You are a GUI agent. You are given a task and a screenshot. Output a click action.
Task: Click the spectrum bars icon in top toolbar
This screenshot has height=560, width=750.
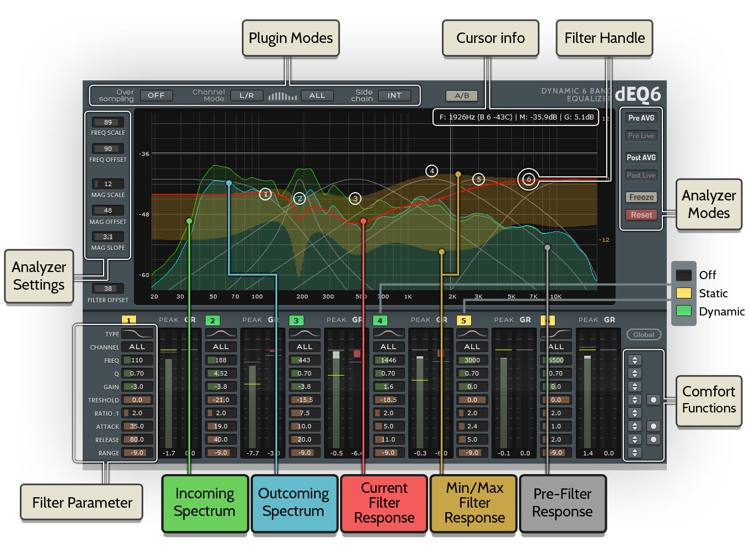coord(282,95)
